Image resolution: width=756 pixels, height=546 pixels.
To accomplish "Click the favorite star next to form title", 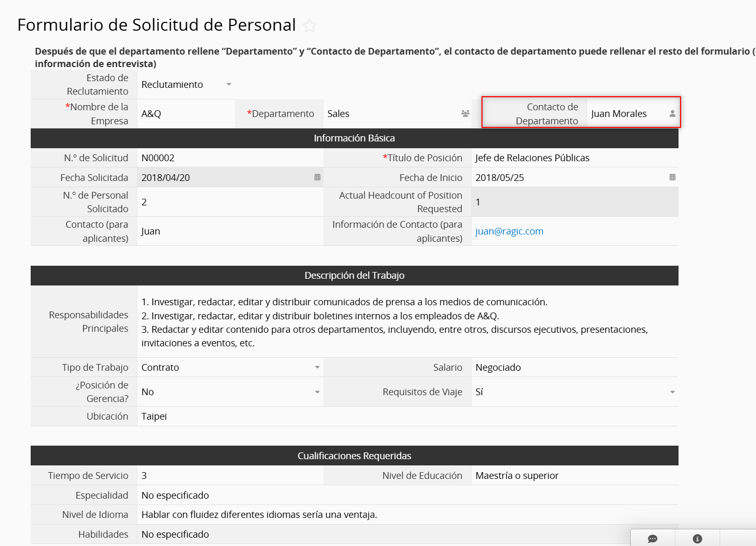I will 310,25.
